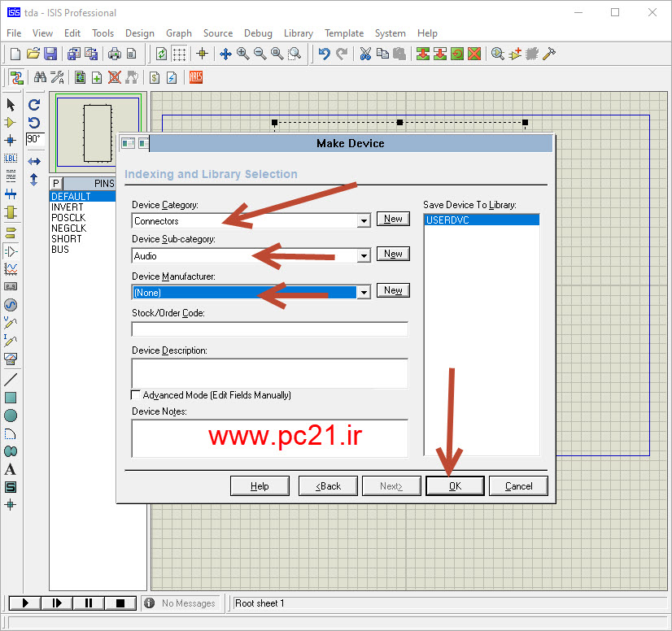Click the Stock/Order Code field
Screen dimensions: 672x631
coord(270,329)
